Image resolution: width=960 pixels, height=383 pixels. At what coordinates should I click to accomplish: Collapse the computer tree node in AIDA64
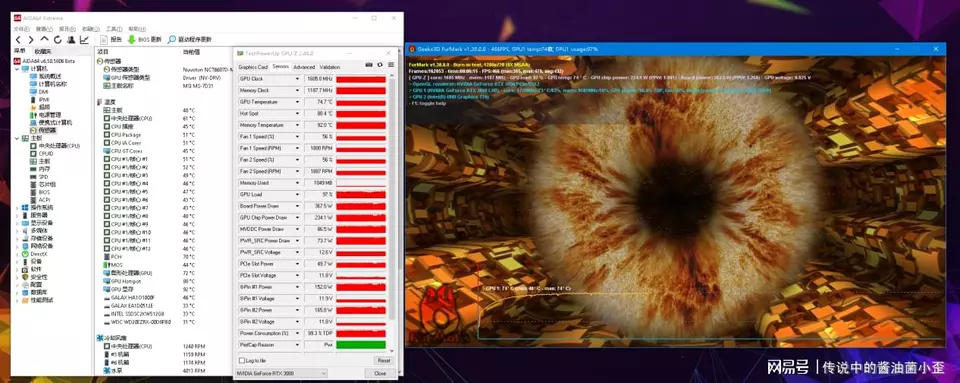(x=17, y=69)
